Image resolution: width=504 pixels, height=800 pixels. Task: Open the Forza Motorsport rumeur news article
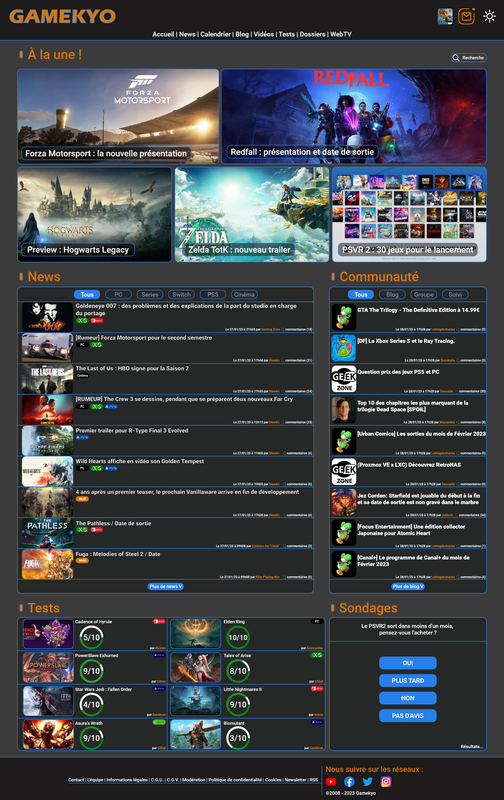coord(166,348)
